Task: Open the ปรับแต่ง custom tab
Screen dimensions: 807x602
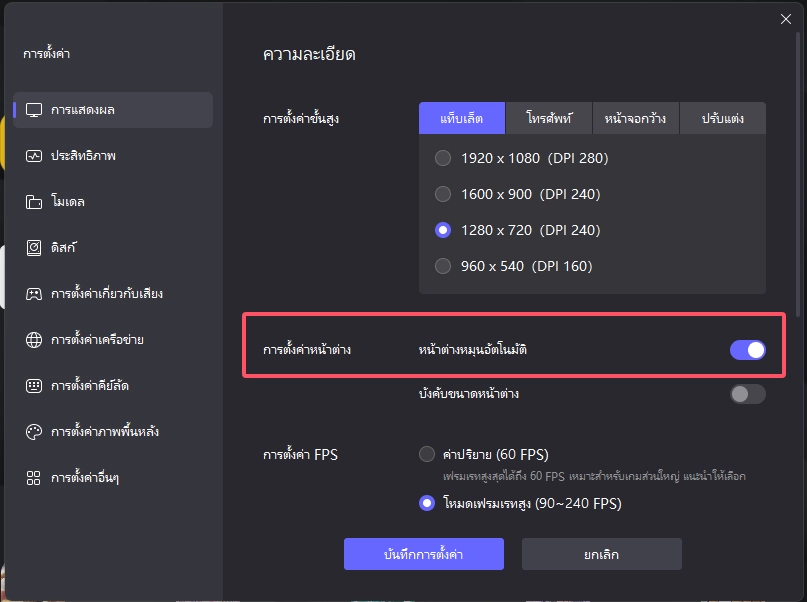Action: (x=723, y=118)
